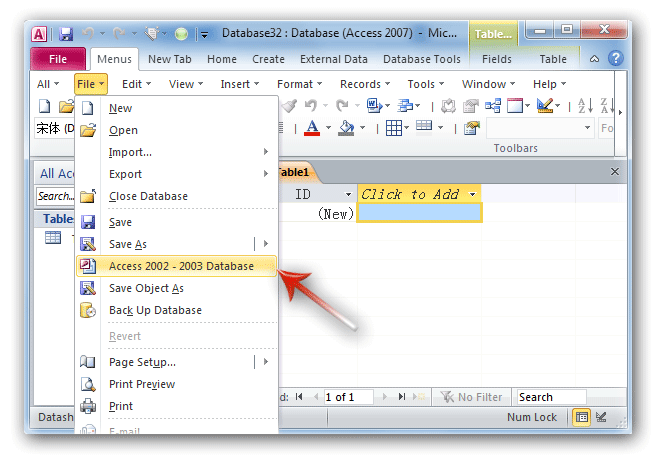The image size is (660, 459).
Task: Open the 'Click to Add' column dropdown
Action: tap(471, 194)
